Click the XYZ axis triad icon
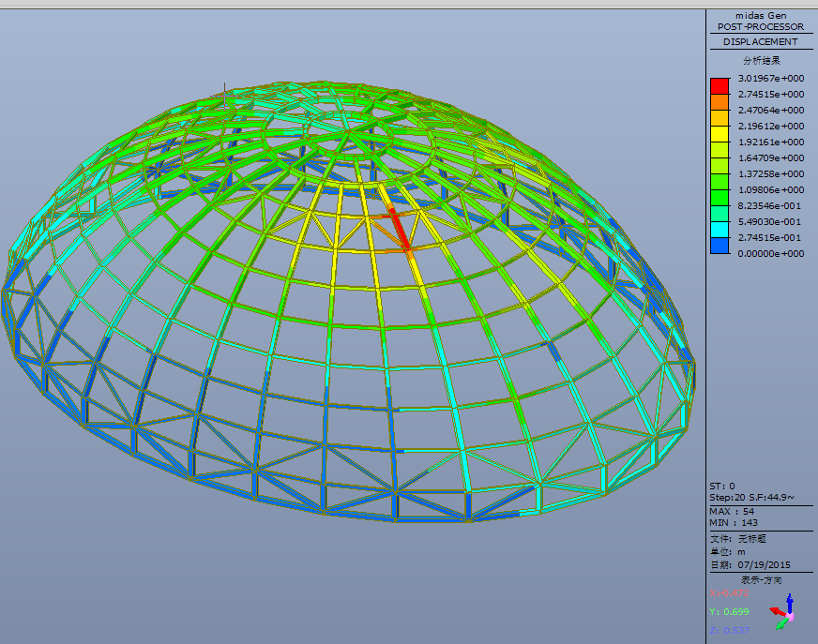 tap(782, 610)
